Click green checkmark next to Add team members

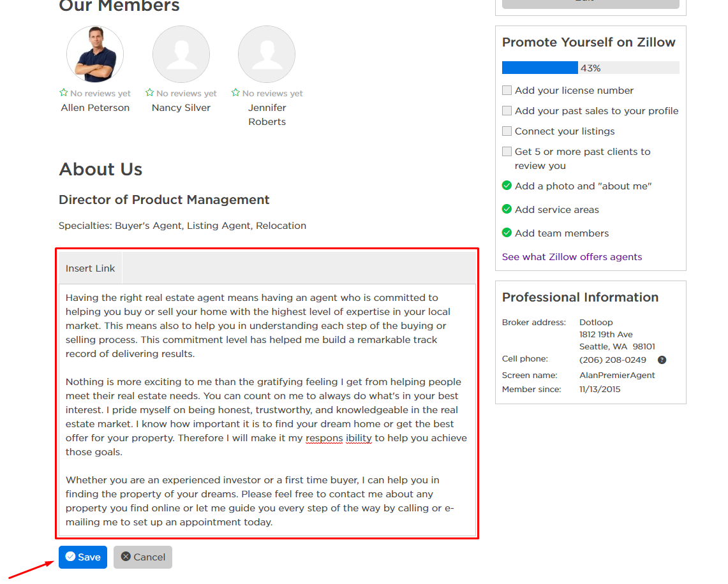(507, 233)
